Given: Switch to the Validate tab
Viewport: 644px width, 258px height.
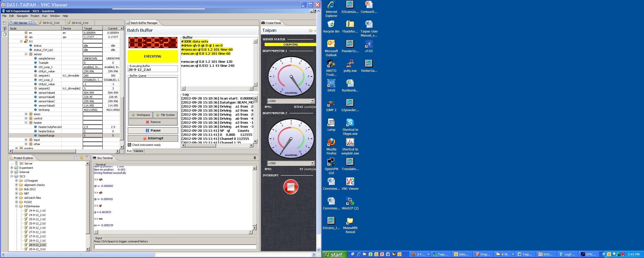Looking at the screenshot, I should (138, 151).
